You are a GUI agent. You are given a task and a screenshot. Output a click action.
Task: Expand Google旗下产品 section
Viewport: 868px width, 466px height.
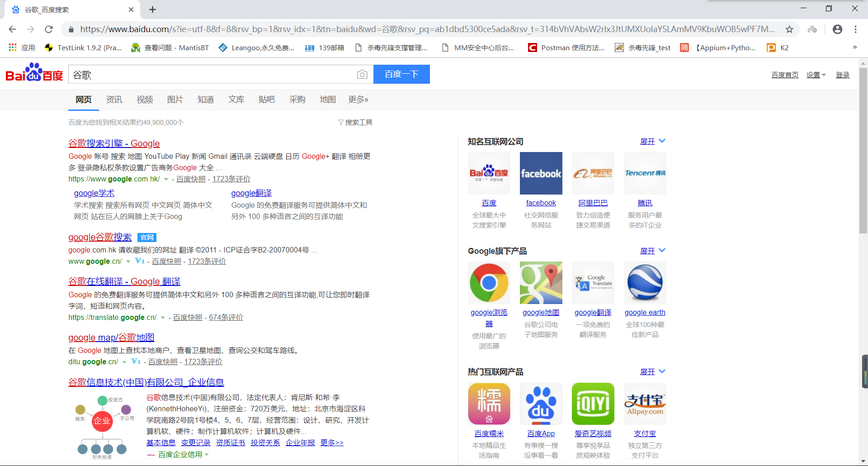(653, 251)
